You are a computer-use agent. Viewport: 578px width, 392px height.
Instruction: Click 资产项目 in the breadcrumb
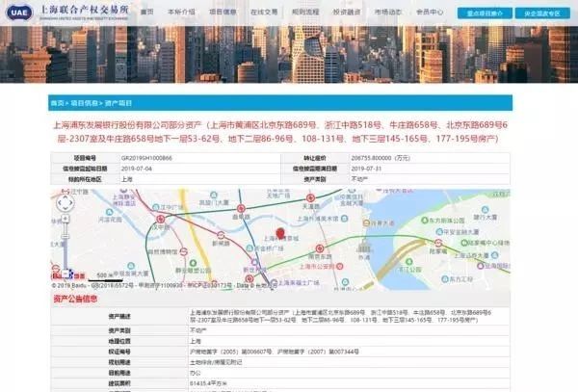click(x=118, y=103)
